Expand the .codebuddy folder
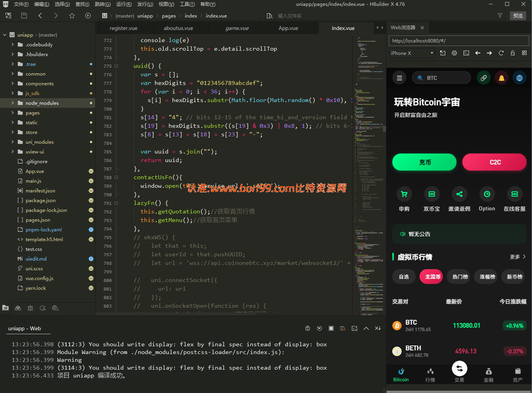The image size is (532, 393). [12, 44]
